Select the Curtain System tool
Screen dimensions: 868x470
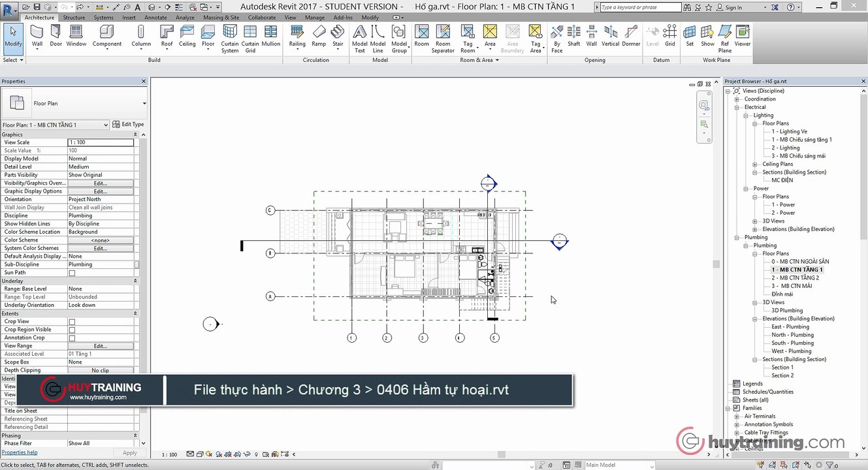tap(230, 39)
